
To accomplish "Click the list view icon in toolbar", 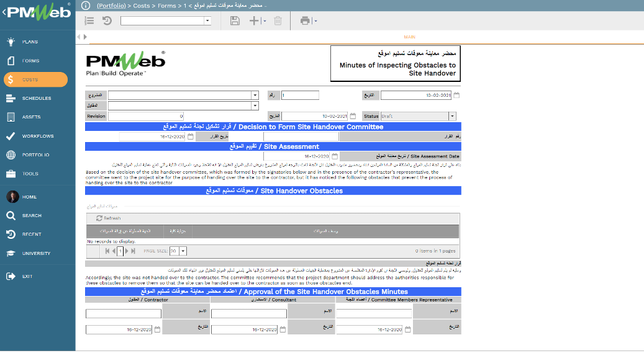I will (89, 21).
